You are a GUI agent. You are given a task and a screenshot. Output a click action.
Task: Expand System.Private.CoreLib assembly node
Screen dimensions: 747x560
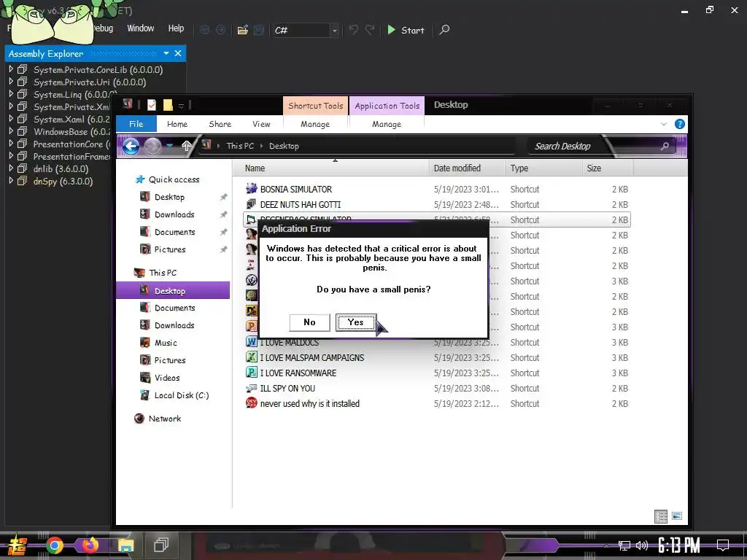point(11,69)
